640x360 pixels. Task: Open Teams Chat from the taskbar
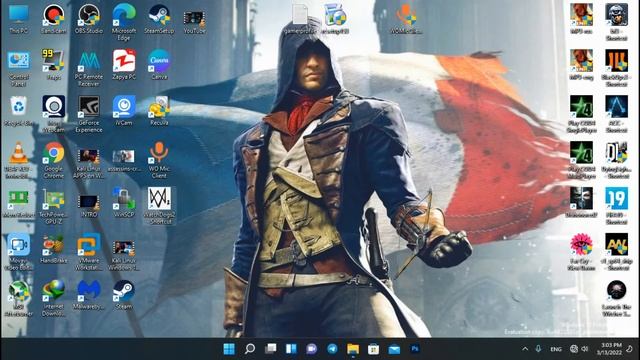pyautogui.click(x=311, y=349)
